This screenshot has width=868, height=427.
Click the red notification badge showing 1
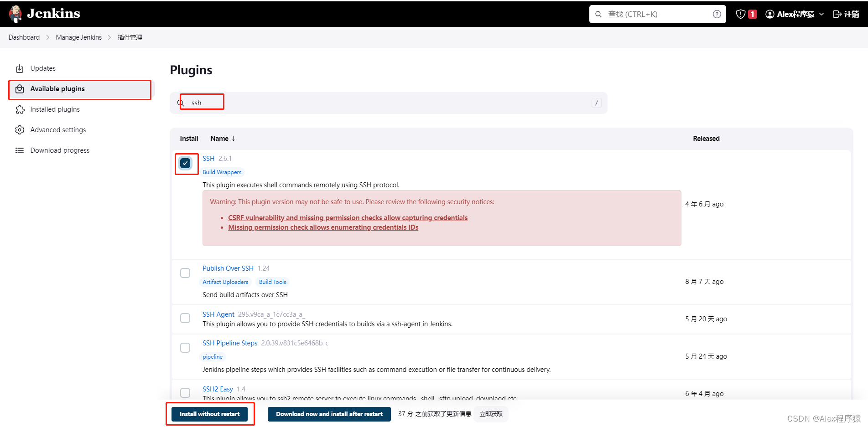[x=753, y=14]
